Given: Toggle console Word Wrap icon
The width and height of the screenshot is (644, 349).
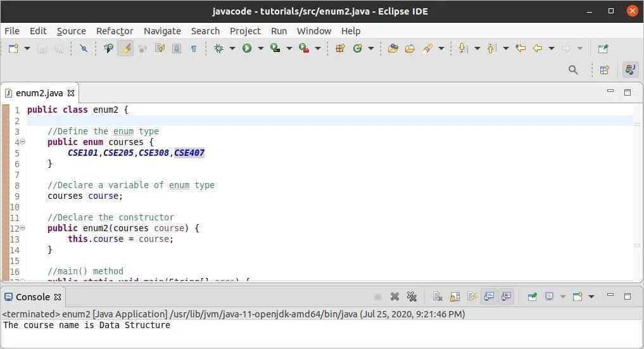Looking at the screenshot, I should tap(472, 296).
